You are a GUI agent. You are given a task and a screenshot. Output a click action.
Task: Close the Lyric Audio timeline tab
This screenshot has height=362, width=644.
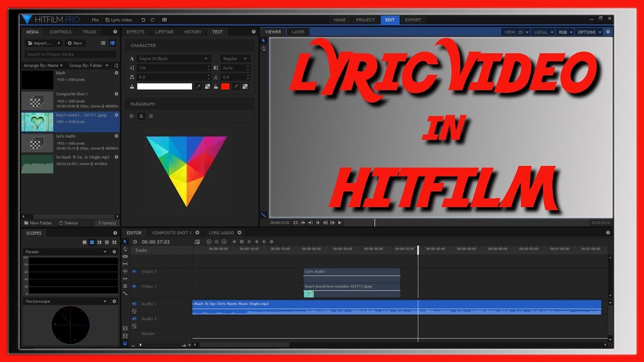239,233
